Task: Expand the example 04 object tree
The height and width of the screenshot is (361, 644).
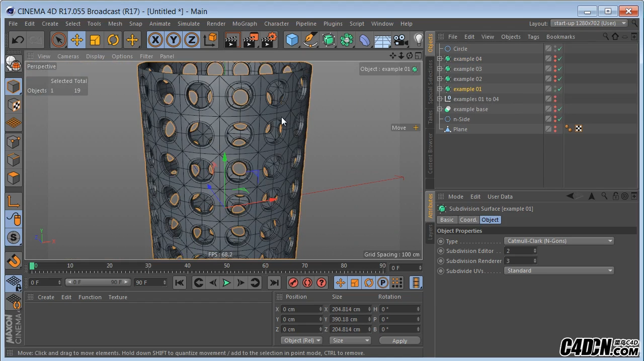Action: [x=440, y=59]
